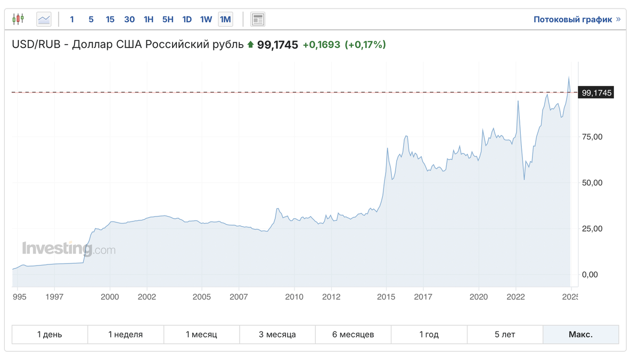Select the 1W weekly interval

206,19
